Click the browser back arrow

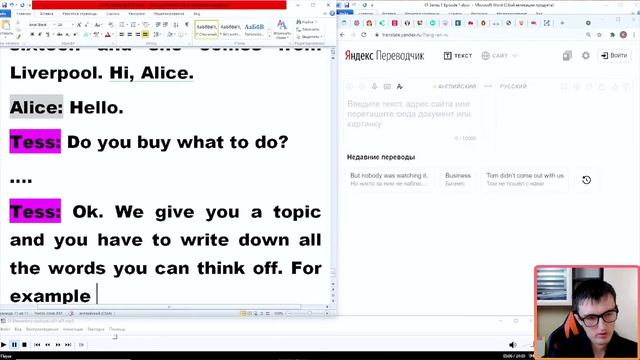point(342,35)
